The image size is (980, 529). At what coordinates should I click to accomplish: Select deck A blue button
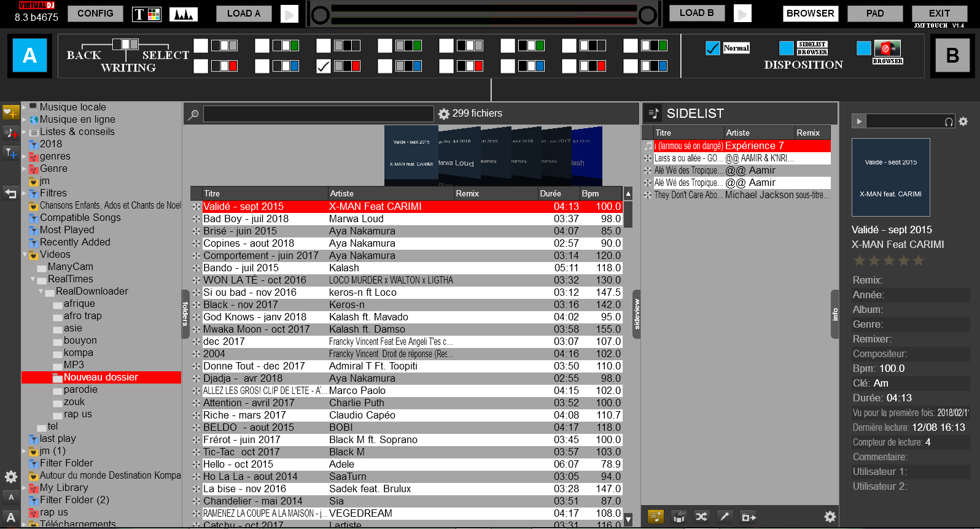(x=29, y=56)
